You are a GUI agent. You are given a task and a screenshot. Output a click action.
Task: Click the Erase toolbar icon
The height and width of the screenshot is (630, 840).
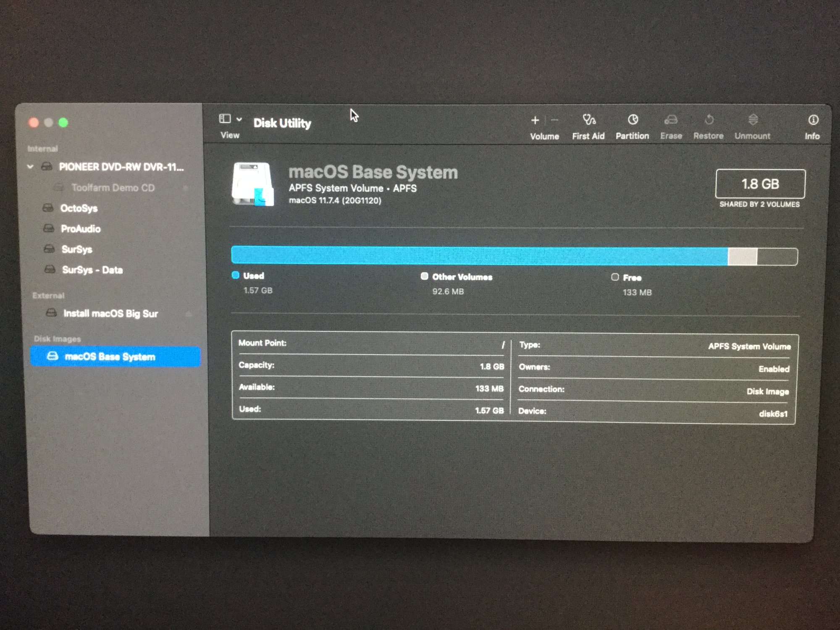[671, 121]
